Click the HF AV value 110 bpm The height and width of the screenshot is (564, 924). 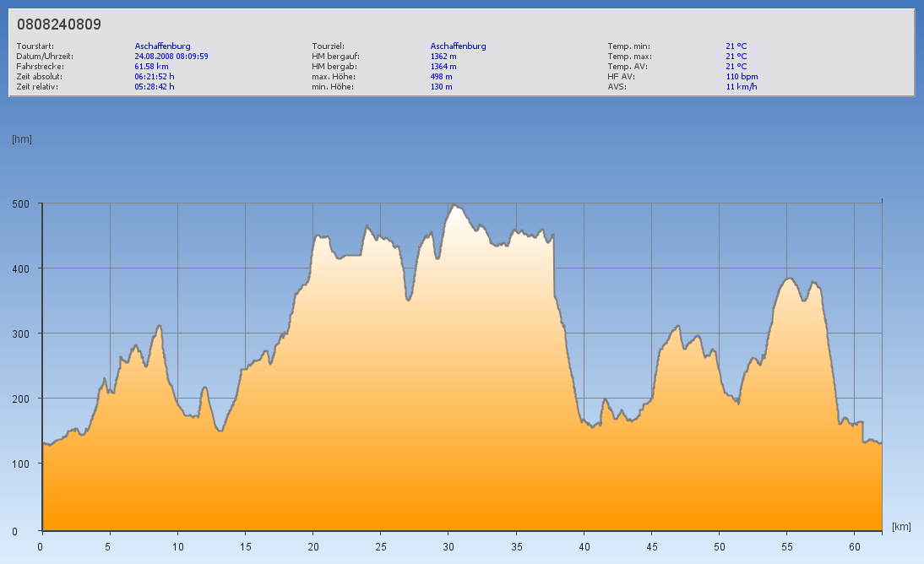coord(742,76)
